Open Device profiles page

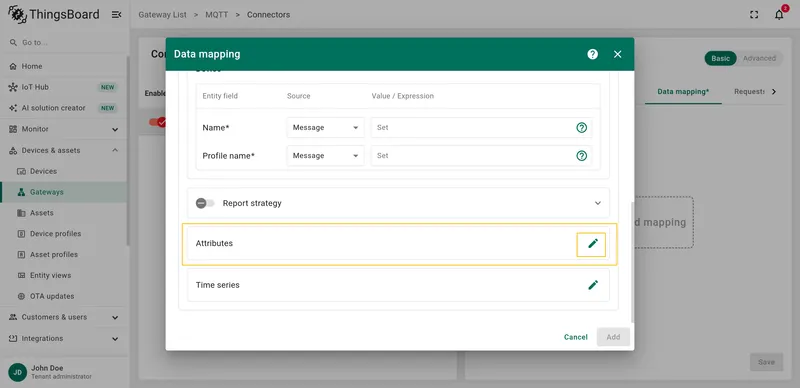pyautogui.click(x=64, y=234)
